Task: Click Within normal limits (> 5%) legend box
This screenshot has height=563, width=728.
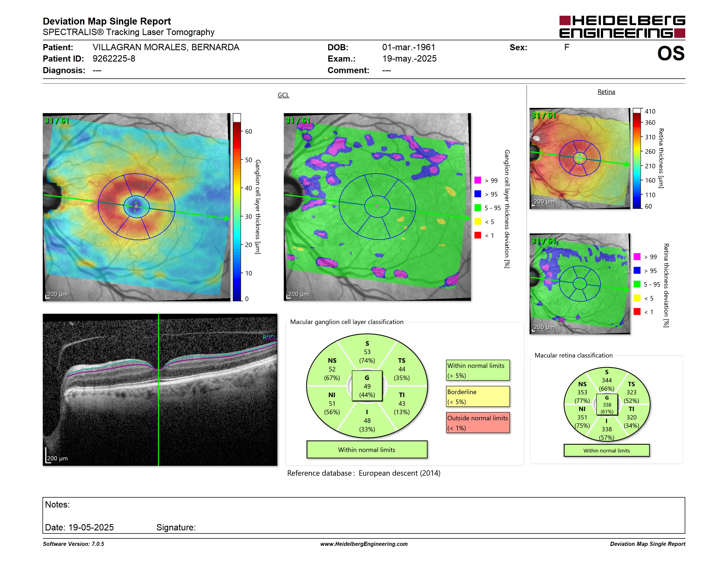Action: 478,370
